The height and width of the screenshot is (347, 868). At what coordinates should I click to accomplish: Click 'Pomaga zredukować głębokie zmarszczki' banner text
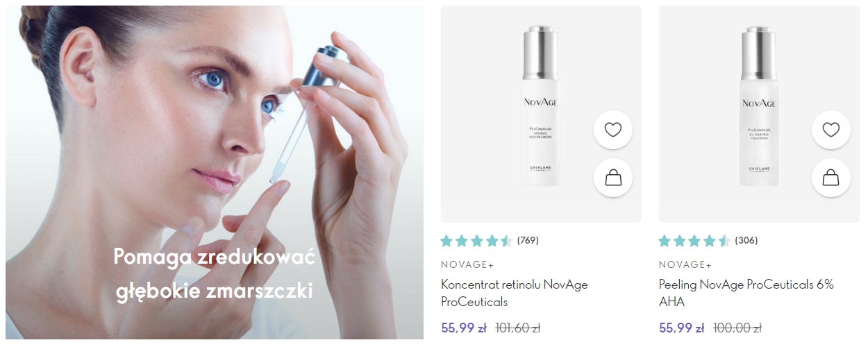[215, 274]
